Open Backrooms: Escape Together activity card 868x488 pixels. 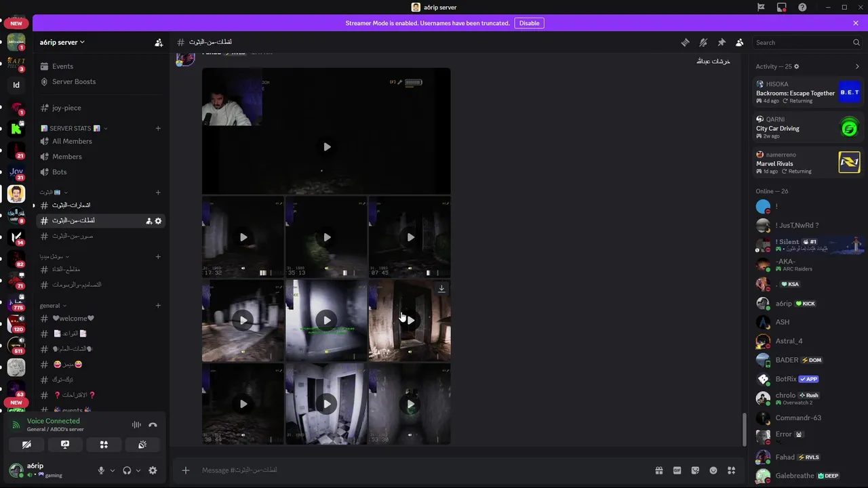point(808,92)
